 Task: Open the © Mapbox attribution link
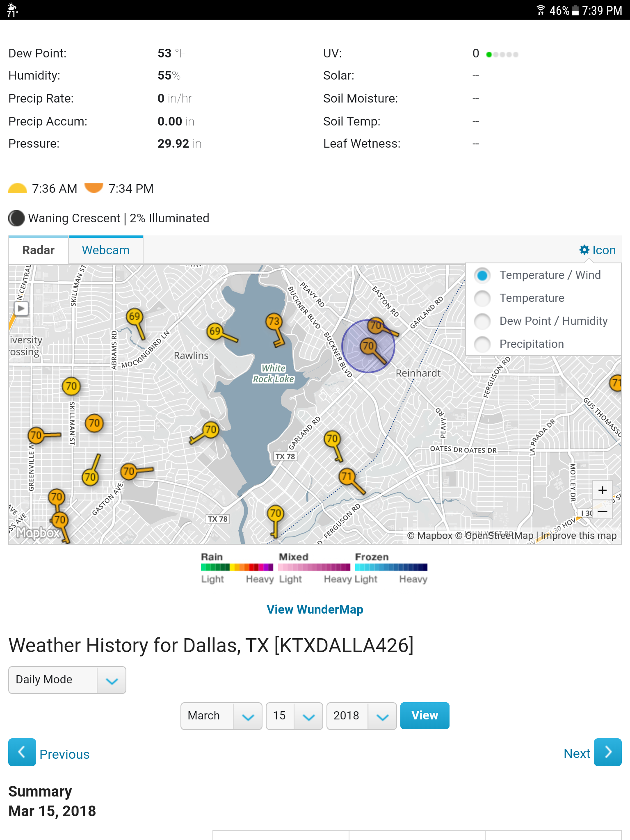430,536
